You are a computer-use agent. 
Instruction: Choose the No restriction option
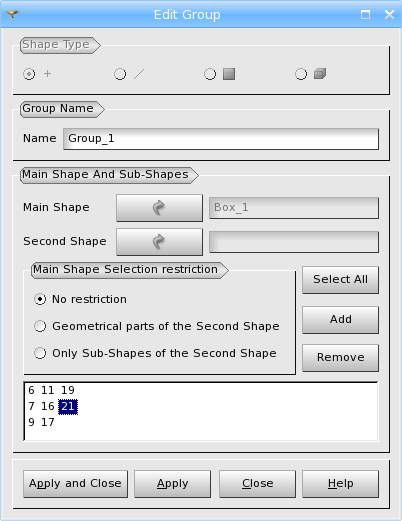click(x=80, y=299)
